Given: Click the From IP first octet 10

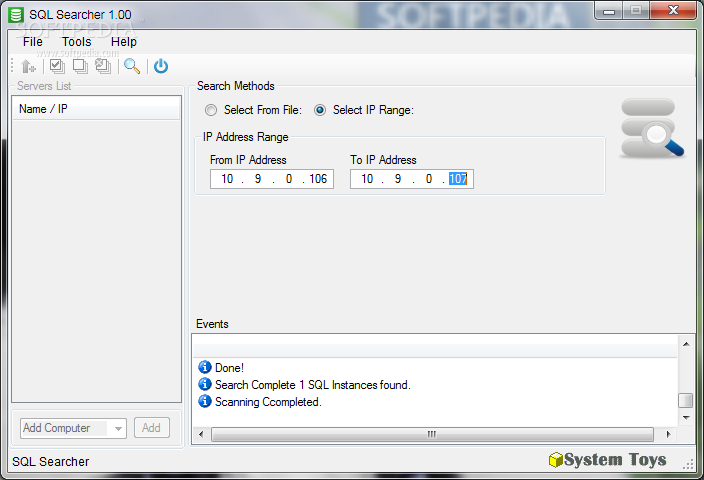Looking at the screenshot, I should point(227,179).
